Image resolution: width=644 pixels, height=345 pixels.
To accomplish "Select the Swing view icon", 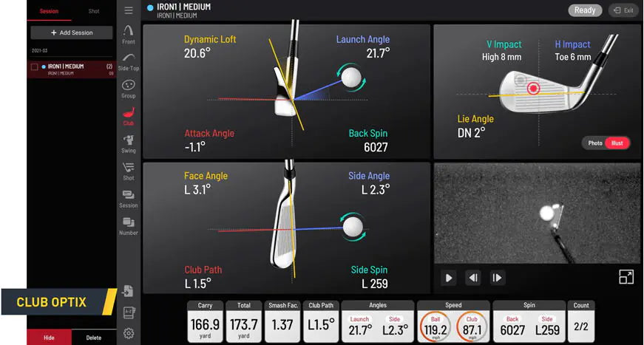I will tap(129, 143).
